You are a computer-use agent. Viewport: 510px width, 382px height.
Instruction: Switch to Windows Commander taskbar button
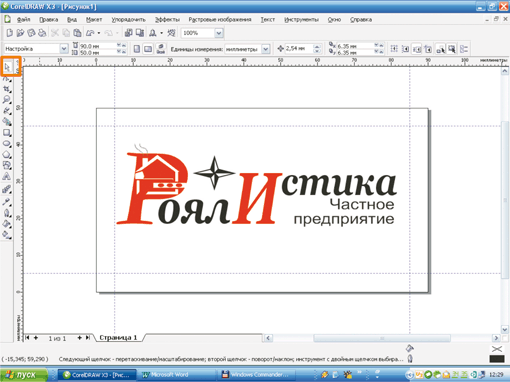click(x=256, y=375)
